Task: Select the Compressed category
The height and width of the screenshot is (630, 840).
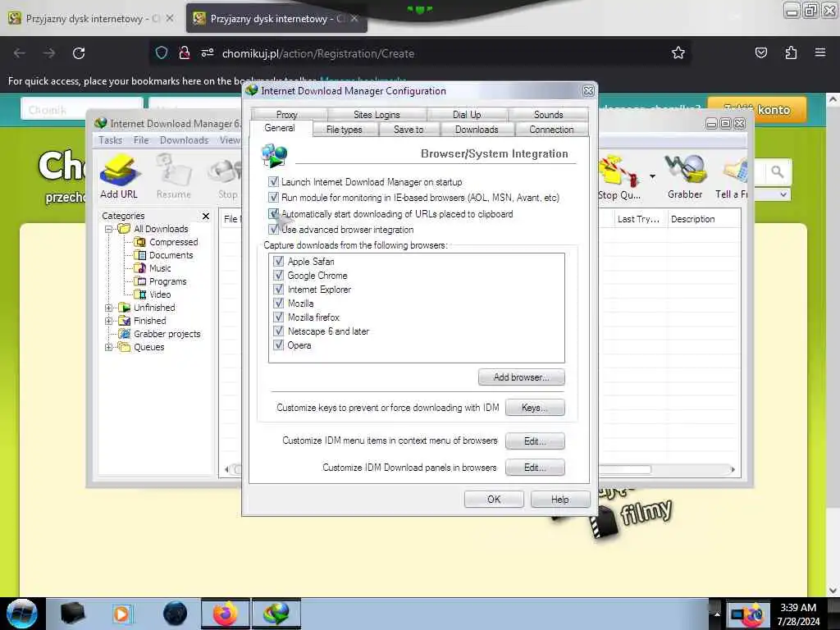Action: [x=173, y=242]
